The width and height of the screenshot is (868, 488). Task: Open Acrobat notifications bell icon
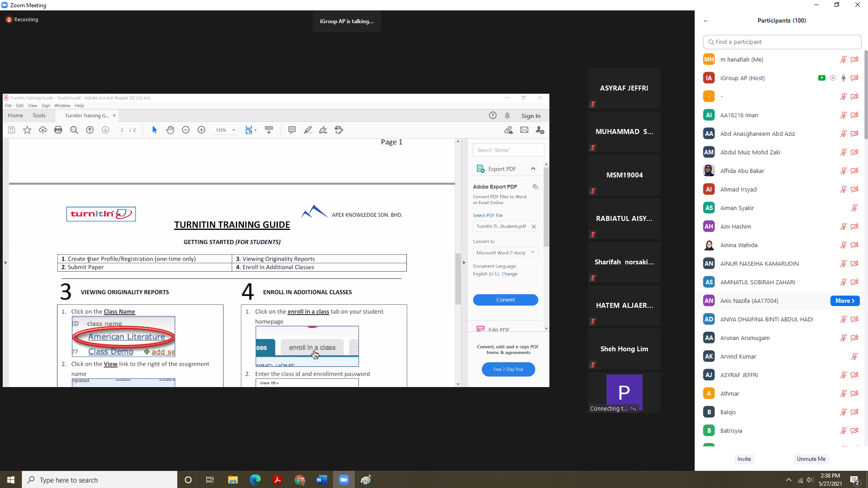pos(507,115)
